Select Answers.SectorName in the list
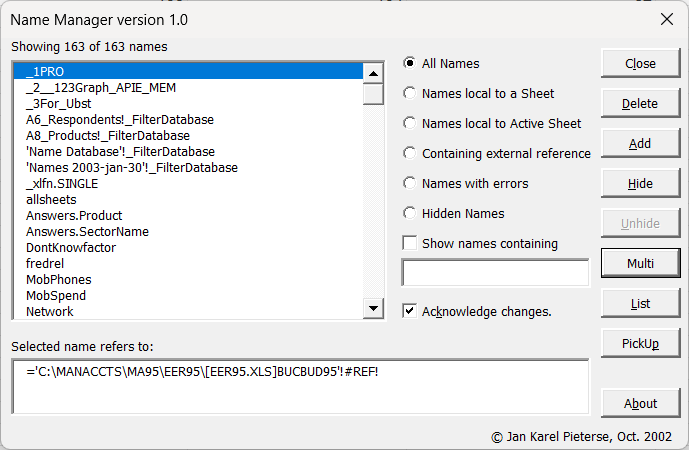Image resolution: width=689 pixels, height=450 pixels. point(189,232)
